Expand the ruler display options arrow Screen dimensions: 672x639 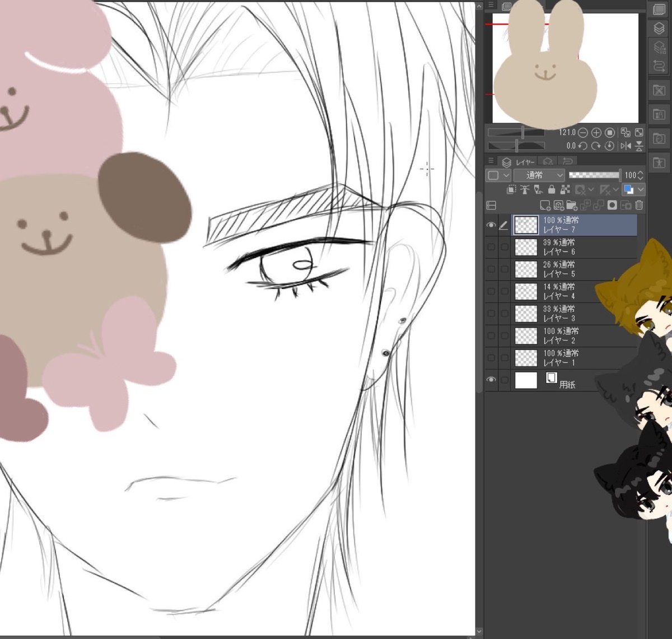click(x=616, y=189)
